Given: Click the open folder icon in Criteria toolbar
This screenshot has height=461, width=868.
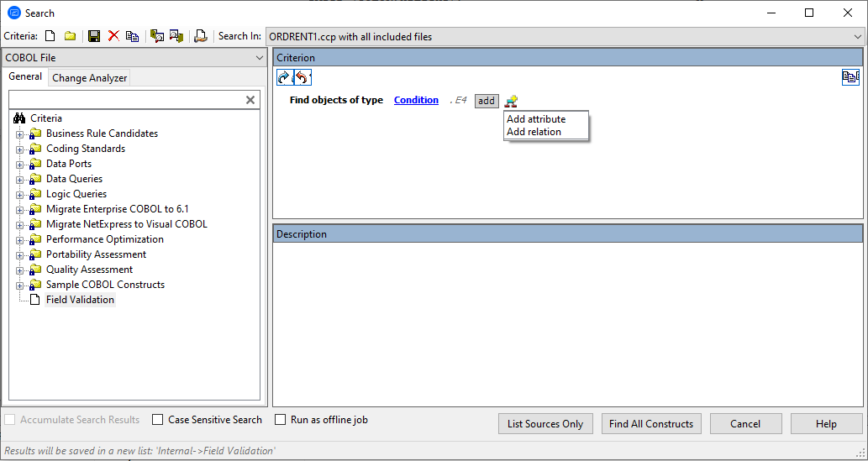Looking at the screenshot, I should [71, 36].
